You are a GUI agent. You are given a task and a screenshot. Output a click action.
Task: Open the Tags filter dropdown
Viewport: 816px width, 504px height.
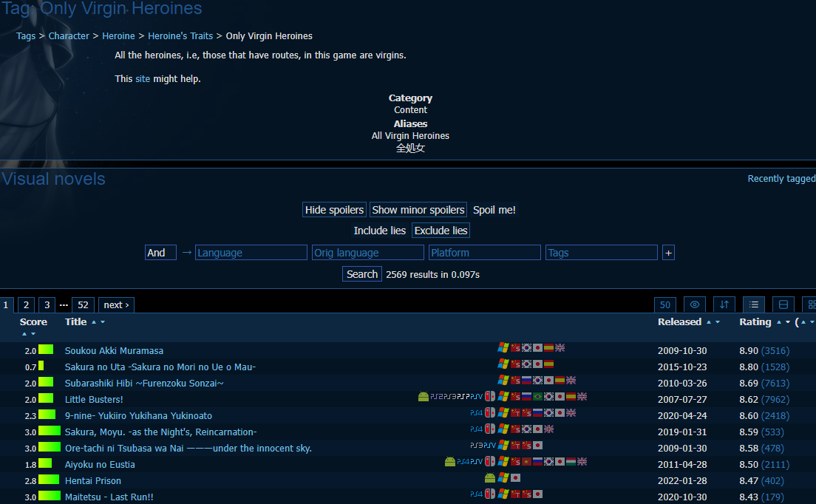[601, 253]
